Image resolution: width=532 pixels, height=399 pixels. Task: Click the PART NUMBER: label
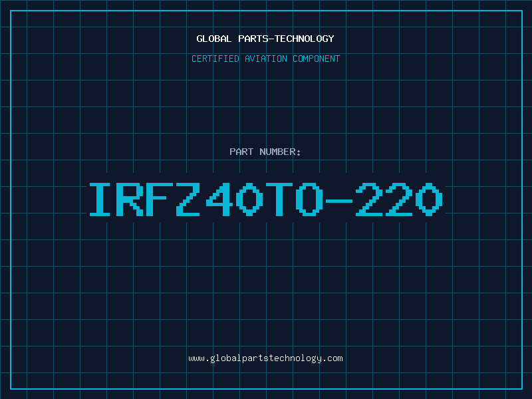point(265,152)
